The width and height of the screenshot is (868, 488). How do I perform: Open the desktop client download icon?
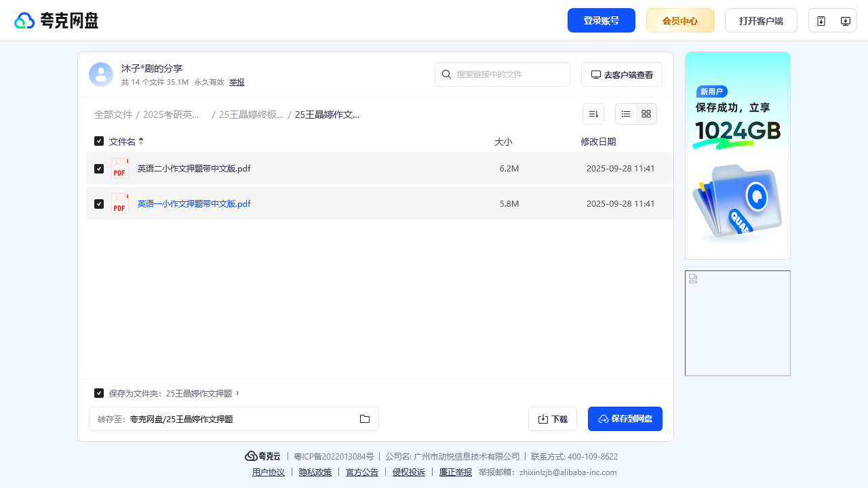pos(846,21)
